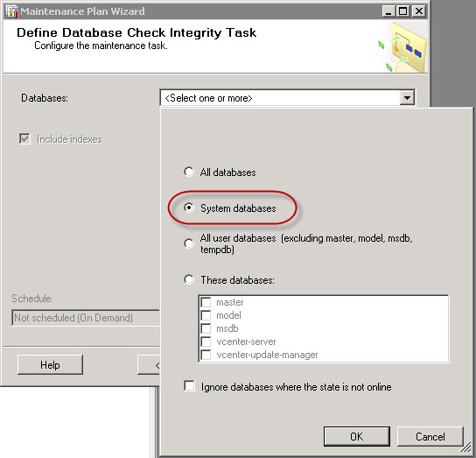Select All user databases radio option
The width and height of the screenshot is (476, 458).
(x=189, y=243)
